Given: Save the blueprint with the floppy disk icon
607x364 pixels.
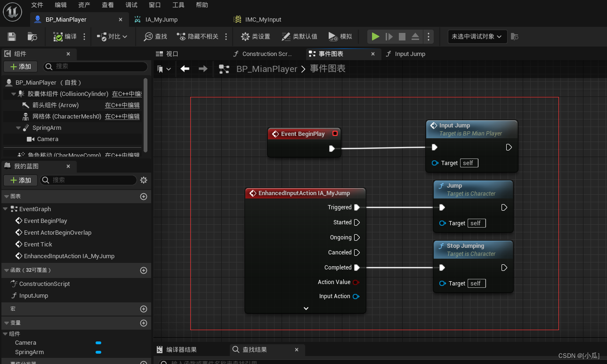Looking at the screenshot, I should [x=12, y=36].
